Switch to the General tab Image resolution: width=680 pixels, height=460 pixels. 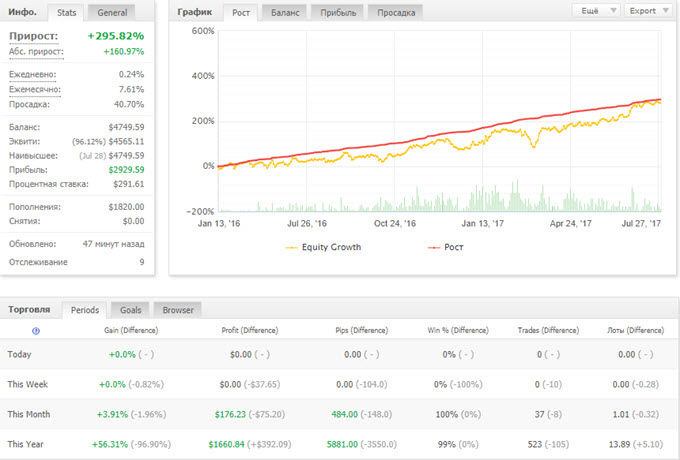tap(112, 13)
